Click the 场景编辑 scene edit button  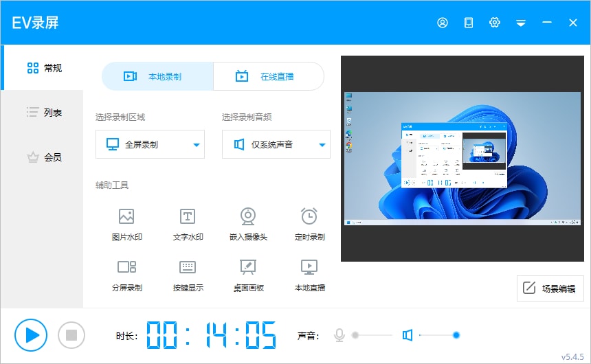point(550,288)
